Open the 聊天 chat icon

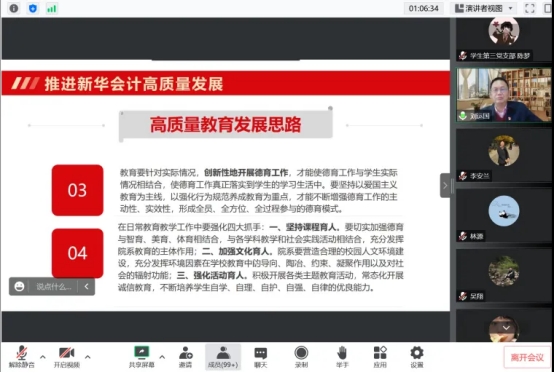tap(261, 357)
